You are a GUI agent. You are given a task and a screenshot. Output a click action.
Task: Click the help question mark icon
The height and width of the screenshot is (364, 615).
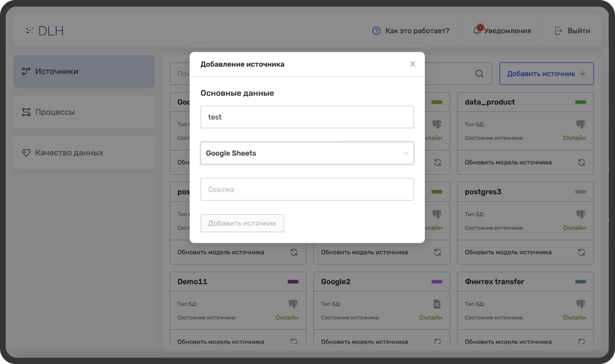tap(376, 31)
